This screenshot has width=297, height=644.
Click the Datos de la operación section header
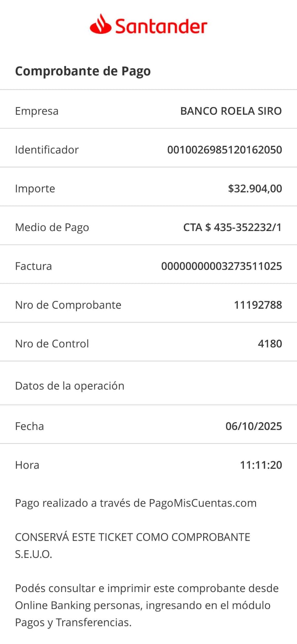tap(70, 386)
